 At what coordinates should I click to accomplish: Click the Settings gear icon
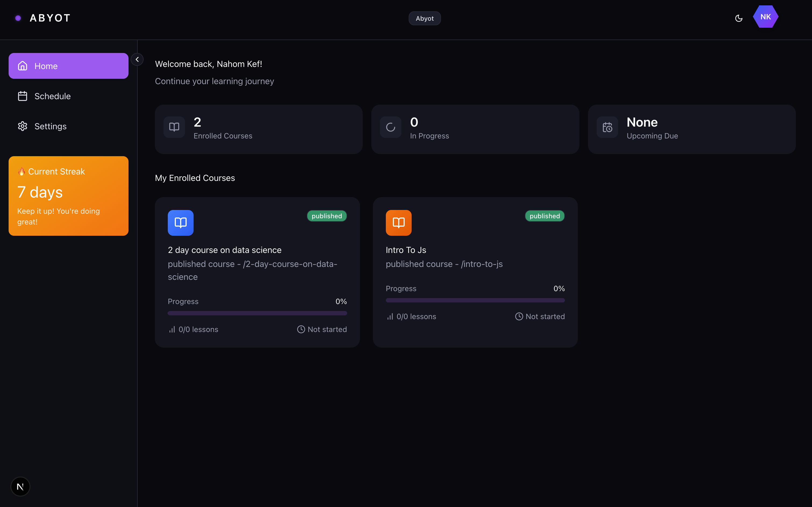tap(23, 126)
